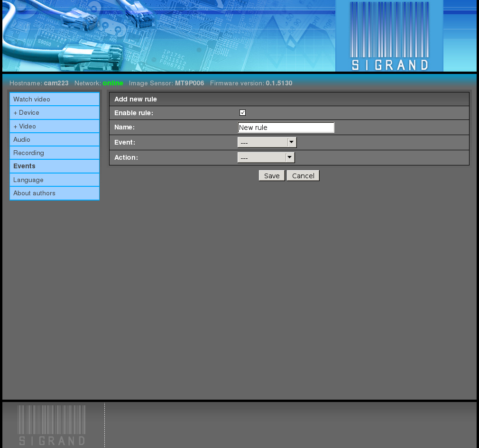Open the Action dropdown arrow
479x448 pixels.
point(290,157)
